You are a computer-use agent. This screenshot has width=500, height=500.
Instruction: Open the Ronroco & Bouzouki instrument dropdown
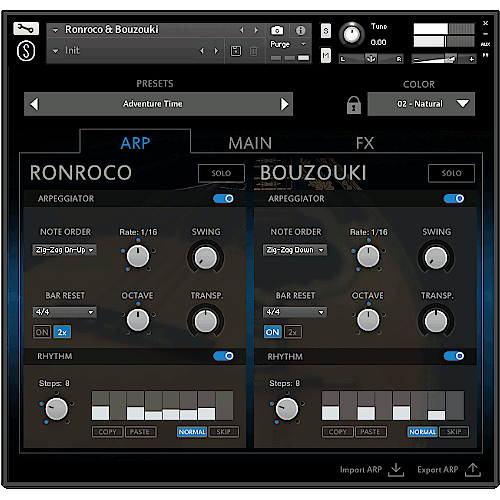[x=55, y=30]
